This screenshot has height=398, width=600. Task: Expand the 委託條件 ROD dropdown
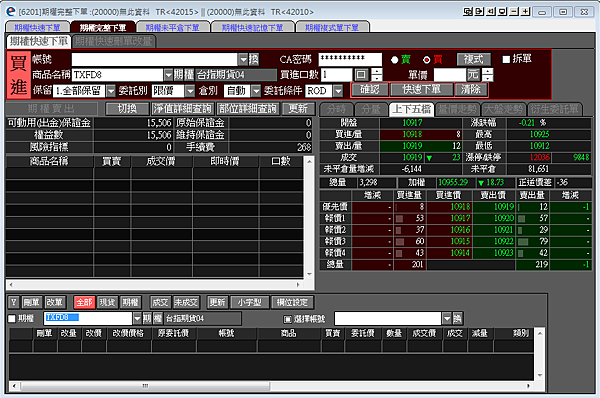[338, 91]
